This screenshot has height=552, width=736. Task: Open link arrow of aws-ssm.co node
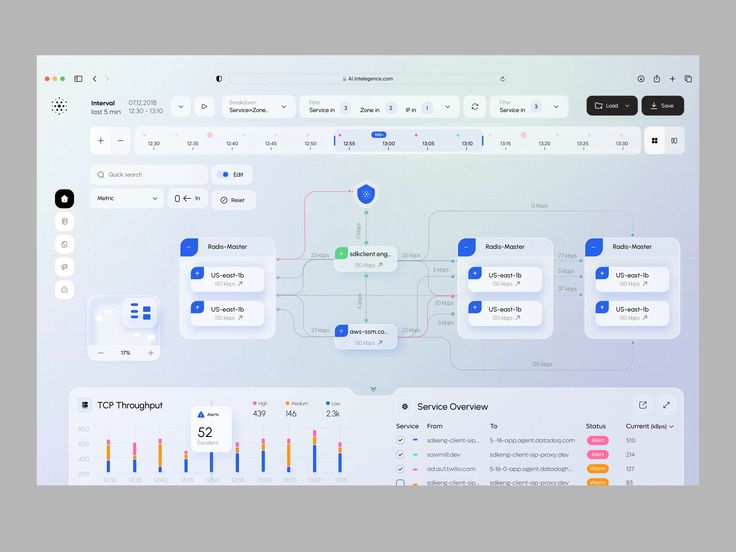point(380,343)
